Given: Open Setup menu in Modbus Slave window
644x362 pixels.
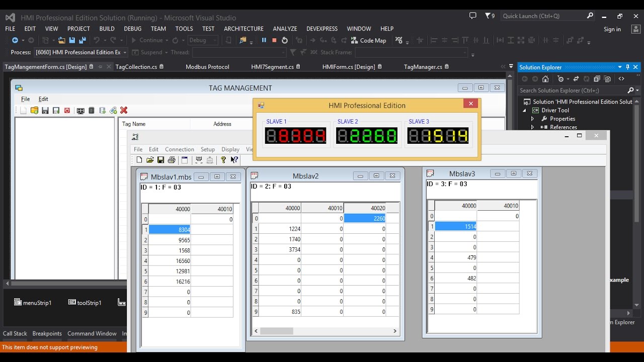Looking at the screenshot, I should (x=208, y=149).
